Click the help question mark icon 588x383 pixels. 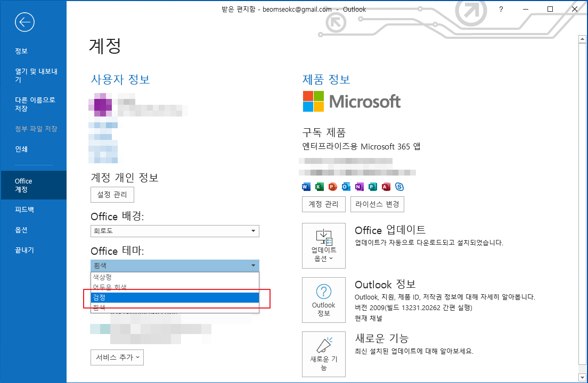coord(501,10)
